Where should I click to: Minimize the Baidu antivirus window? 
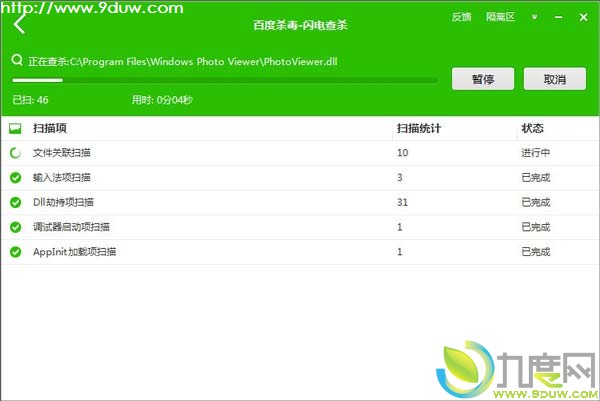[559, 17]
